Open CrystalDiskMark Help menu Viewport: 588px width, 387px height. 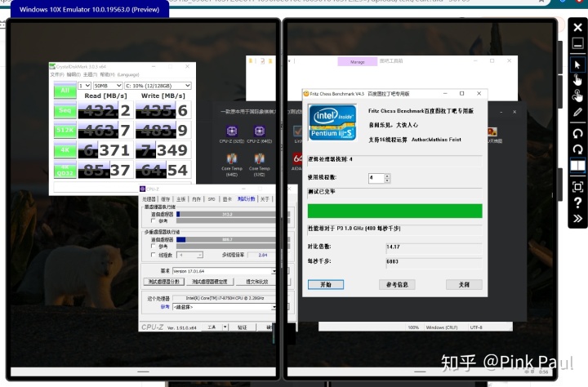pos(107,74)
